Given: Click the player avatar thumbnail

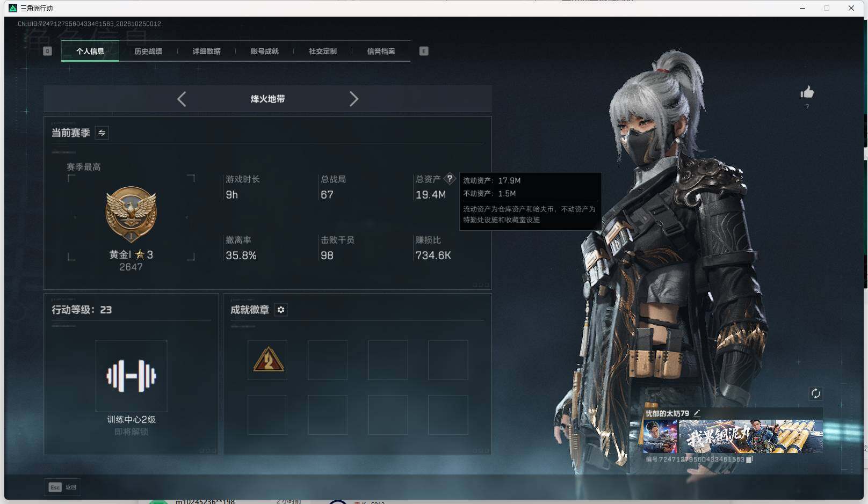Looking at the screenshot, I should click(660, 436).
